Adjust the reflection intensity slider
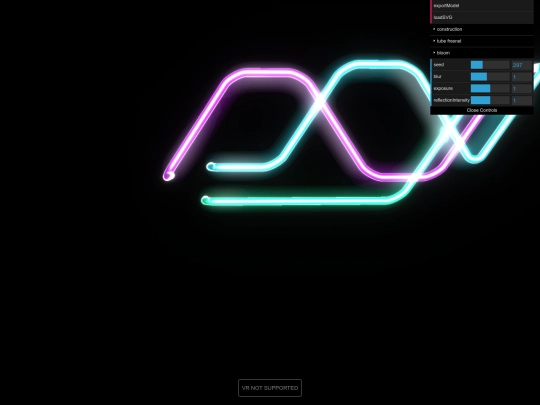The image size is (540, 405). (490, 100)
